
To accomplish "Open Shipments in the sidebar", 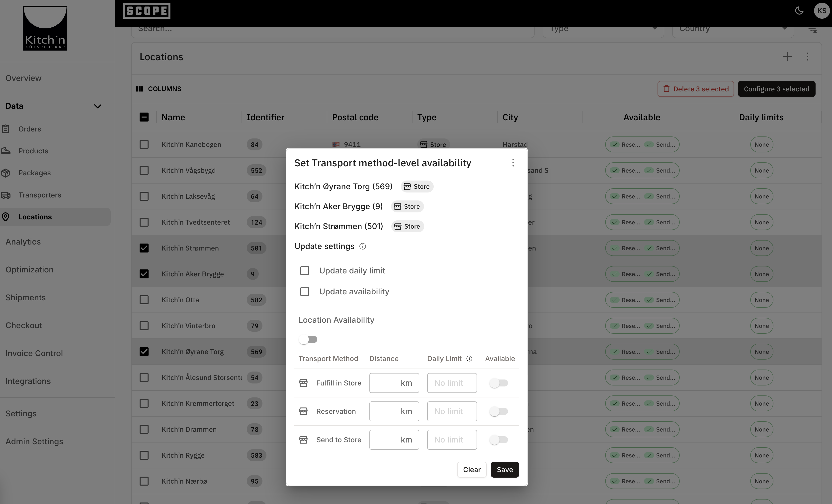I will click(x=25, y=298).
